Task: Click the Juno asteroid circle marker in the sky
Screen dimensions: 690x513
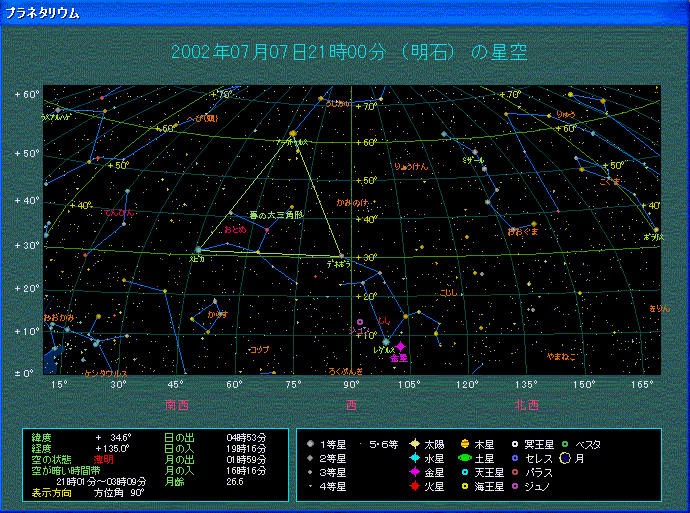Action: [x=360, y=322]
